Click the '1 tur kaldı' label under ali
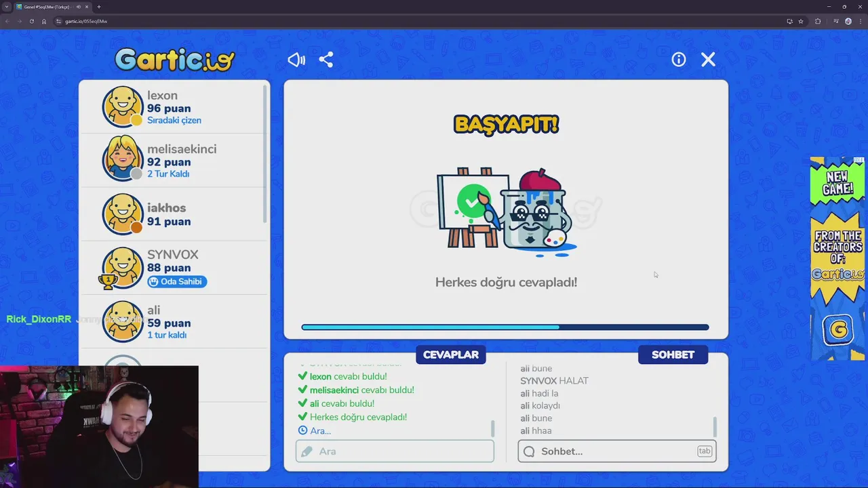Image resolution: width=868 pixels, height=488 pixels. 167,335
